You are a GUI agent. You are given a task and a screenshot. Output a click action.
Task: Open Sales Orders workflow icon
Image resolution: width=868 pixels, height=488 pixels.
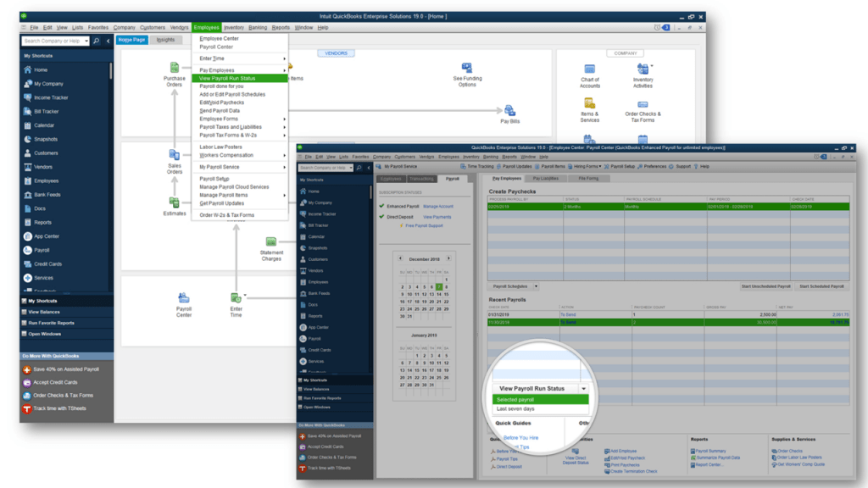click(174, 154)
